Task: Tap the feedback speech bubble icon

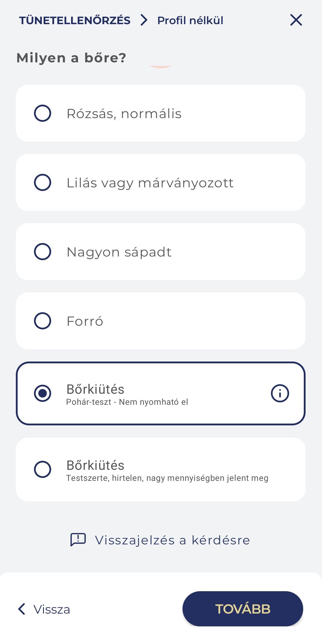Action: coord(78,540)
